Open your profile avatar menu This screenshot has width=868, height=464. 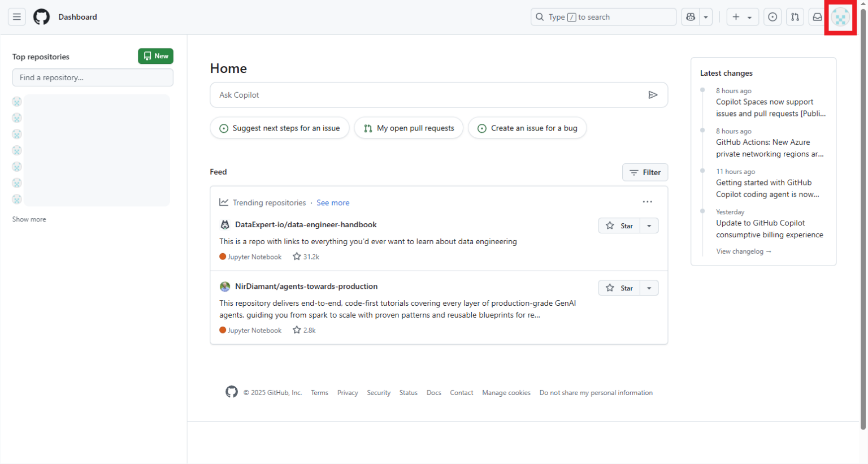point(840,18)
